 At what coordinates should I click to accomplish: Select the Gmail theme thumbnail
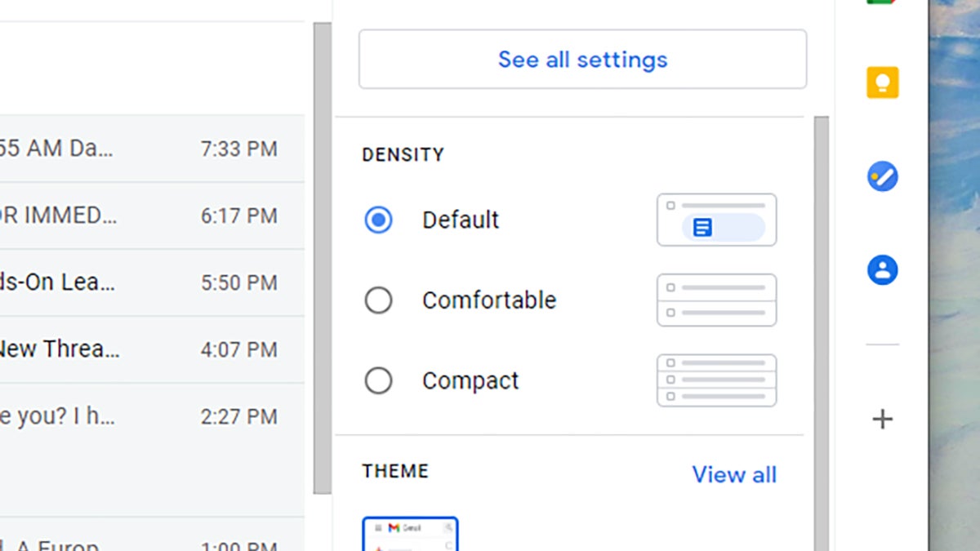coord(412,532)
